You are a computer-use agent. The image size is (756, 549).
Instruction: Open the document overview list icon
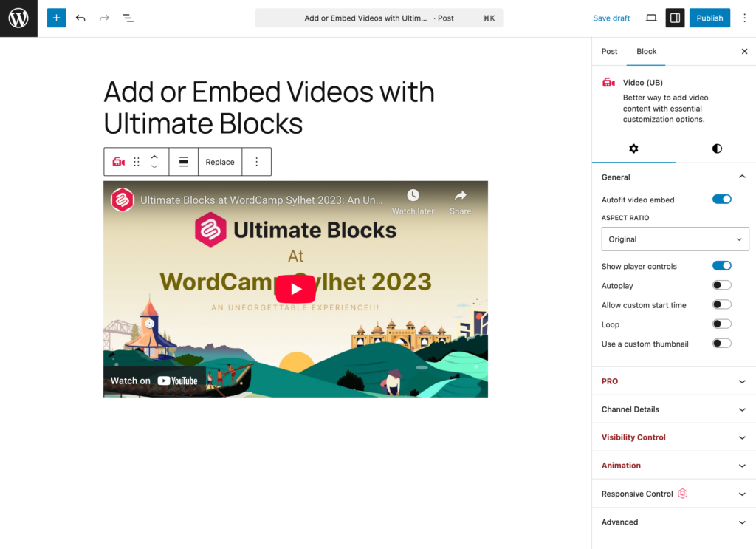pos(128,18)
